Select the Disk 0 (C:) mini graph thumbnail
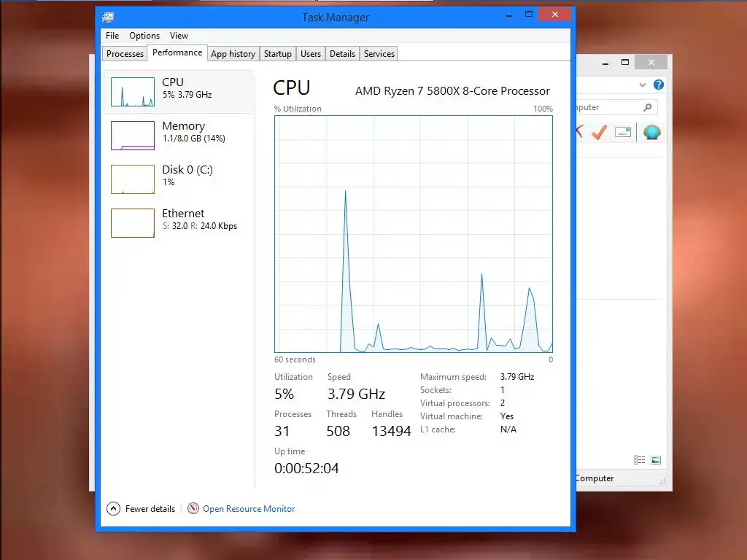 (133, 179)
